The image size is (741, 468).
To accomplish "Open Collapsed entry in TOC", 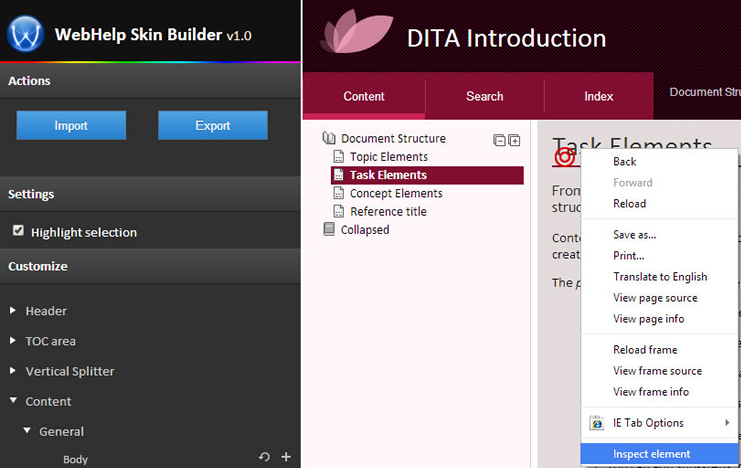I will [x=365, y=230].
